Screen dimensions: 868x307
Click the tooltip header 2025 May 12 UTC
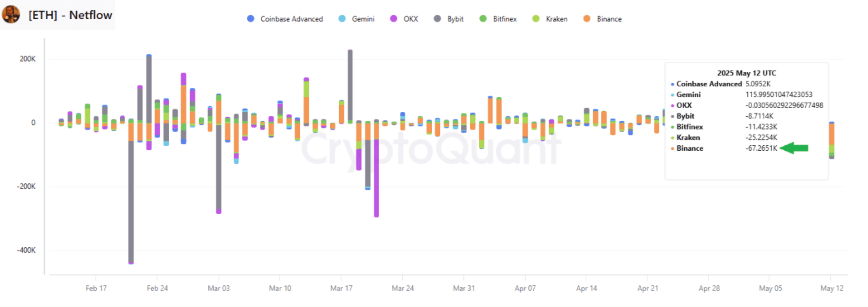pos(746,73)
